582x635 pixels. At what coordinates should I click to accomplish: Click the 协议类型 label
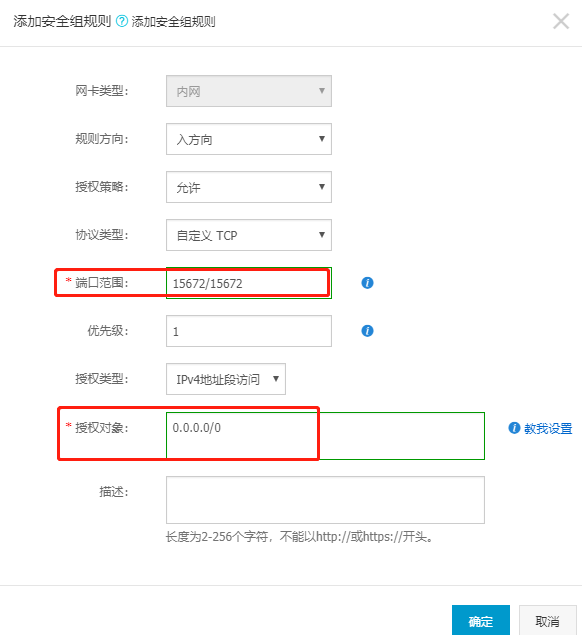pos(101,235)
